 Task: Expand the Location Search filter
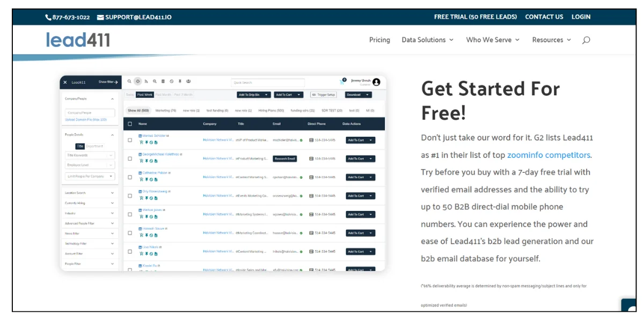coord(89,193)
